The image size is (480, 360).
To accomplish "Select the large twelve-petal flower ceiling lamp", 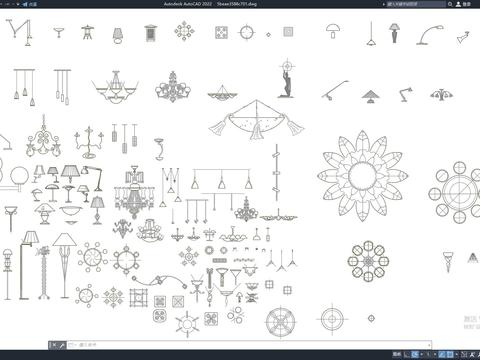I will (363, 176).
